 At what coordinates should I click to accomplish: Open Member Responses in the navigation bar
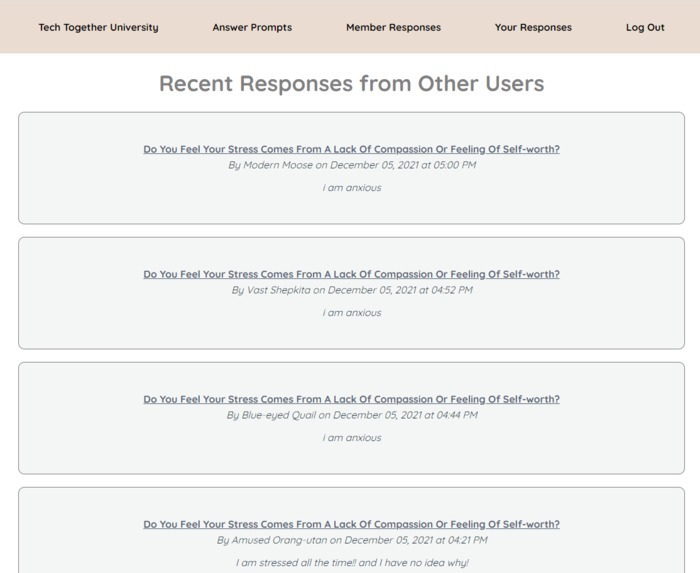coord(393,28)
